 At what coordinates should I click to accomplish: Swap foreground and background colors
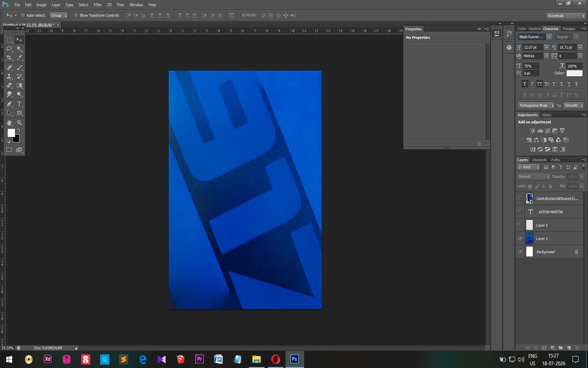click(x=19, y=130)
